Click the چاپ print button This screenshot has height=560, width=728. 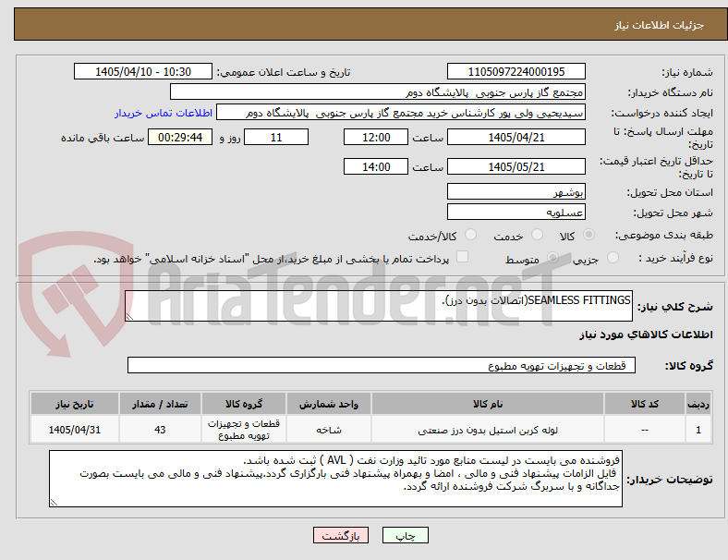pos(406,535)
